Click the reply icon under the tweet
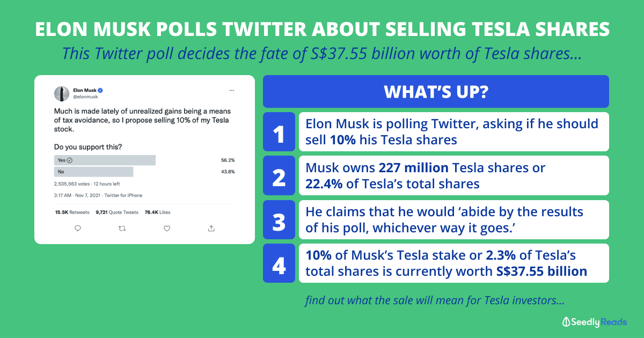This screenshot has height=338, width=644. (x=78, y=228)
